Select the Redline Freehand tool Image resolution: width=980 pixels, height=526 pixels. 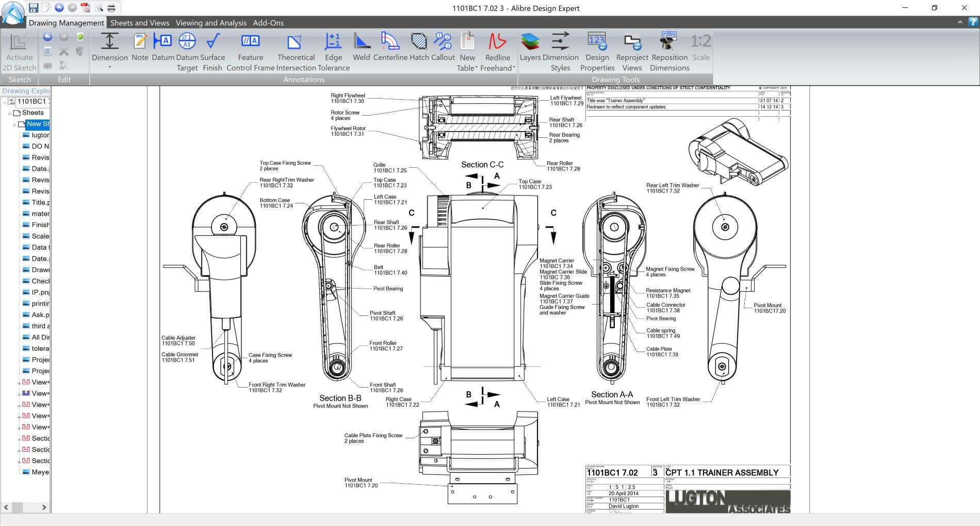click(497, 47)
